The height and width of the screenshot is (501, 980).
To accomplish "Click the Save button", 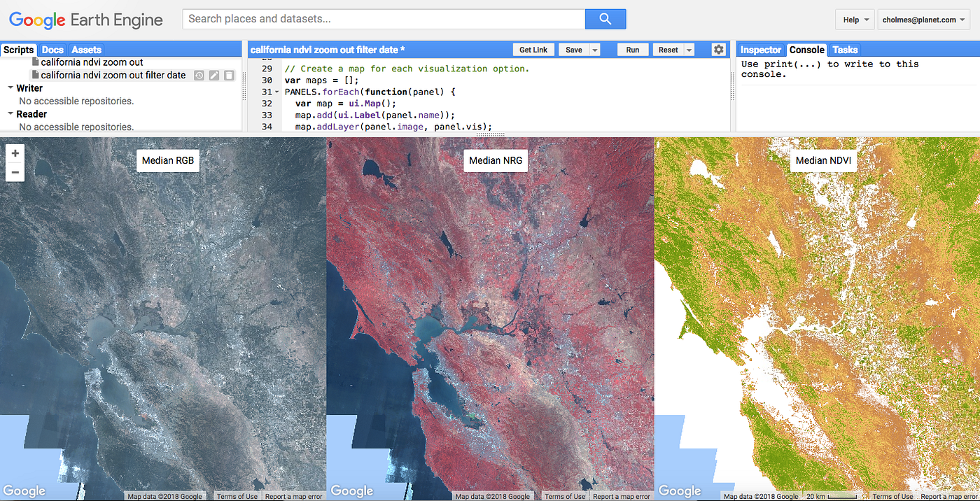I will 574,50.
